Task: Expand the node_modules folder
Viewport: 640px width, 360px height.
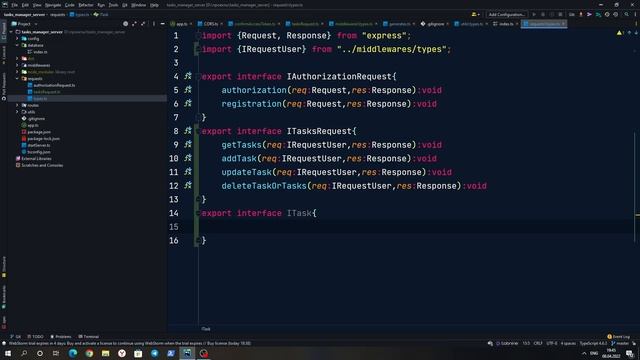Action: (x=17, y=72)
